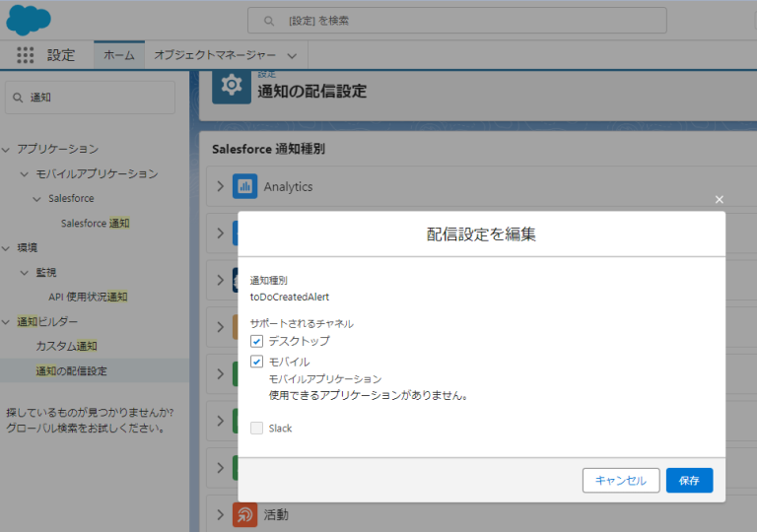Open the オブジェクトマネージャー tab dropdown arrow
Screen dimensions: 757x532
coord(292,56)
